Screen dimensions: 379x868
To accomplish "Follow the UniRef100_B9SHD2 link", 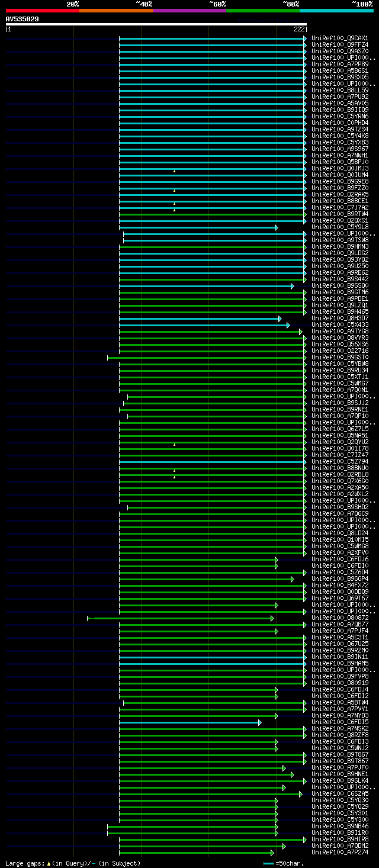I will point(340,507).
